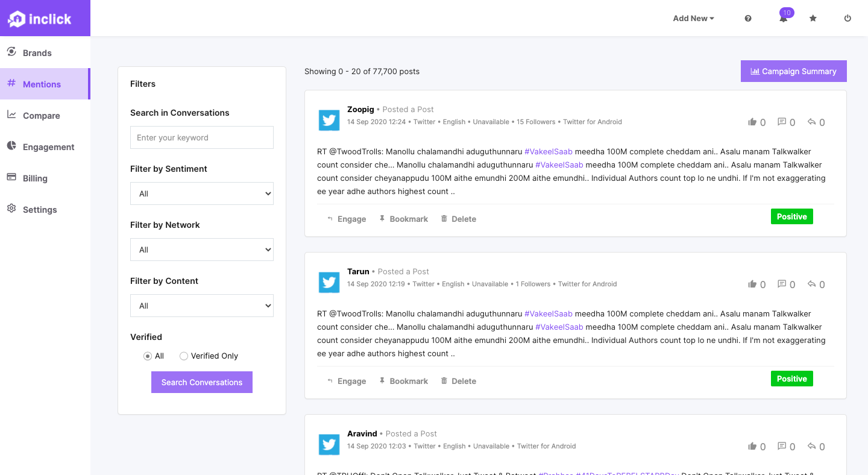Bookmark the Zoopig post
The height and width of the screenshot is (475, 868).
pos(403,219)
